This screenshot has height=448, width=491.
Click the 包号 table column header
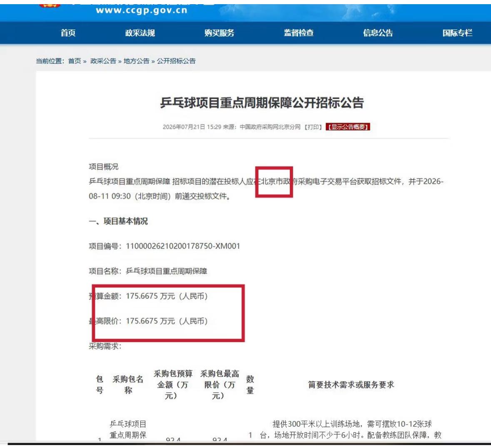(100, 385)
